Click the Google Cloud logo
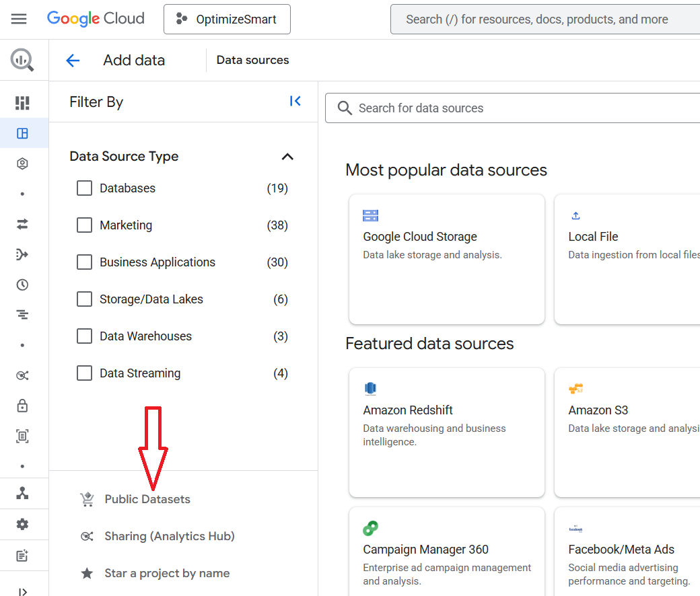The width and height of the screenshot is (700, 596). click(x=96, y=19)
